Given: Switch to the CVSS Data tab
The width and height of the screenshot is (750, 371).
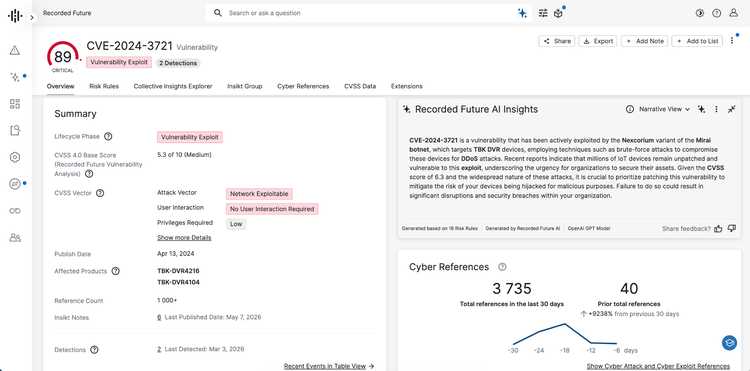Looking at the screenshot, I should (x=360, y=87).
